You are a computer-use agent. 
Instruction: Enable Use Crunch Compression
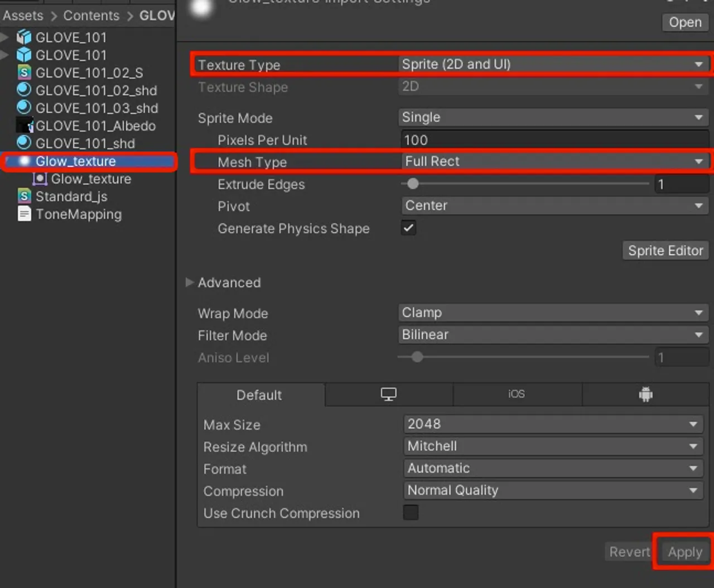(411, 513)
